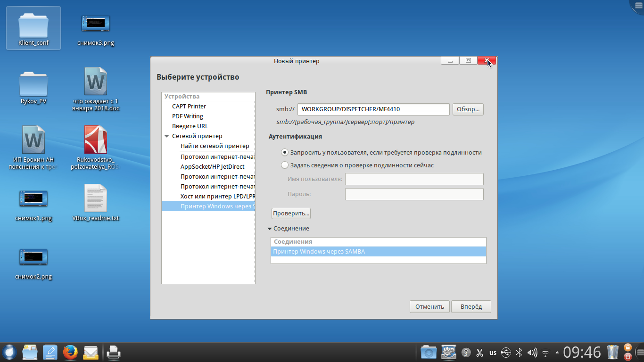This screenshot has height=362, width=644.
Task: Select VBox_readme.txt file on desktop
Action: 96,203
